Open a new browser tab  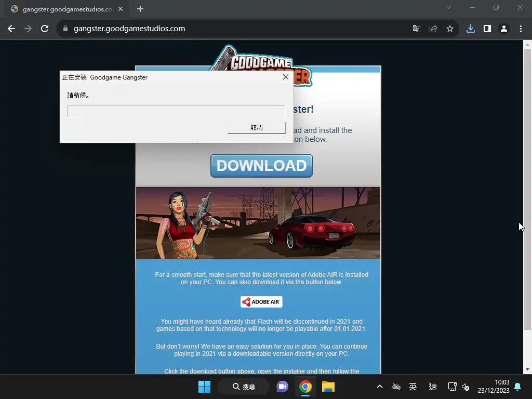(140, 9)
